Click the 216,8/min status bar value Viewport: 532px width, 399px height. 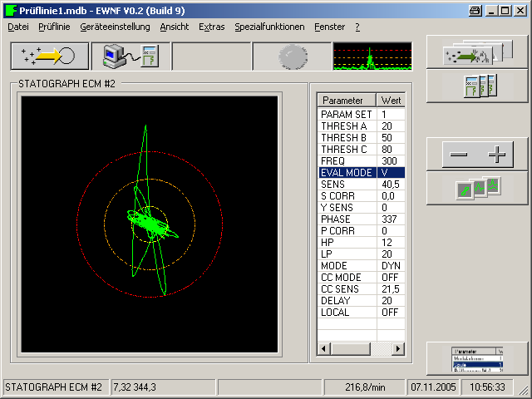[365, 387]
